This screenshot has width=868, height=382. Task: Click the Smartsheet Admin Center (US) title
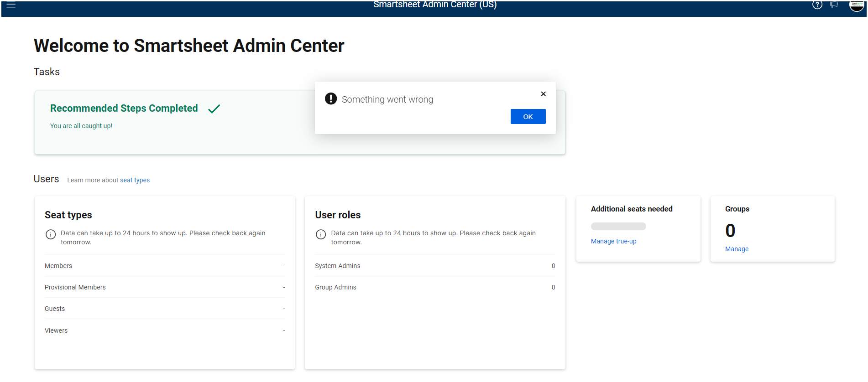[x=435, y=5]
